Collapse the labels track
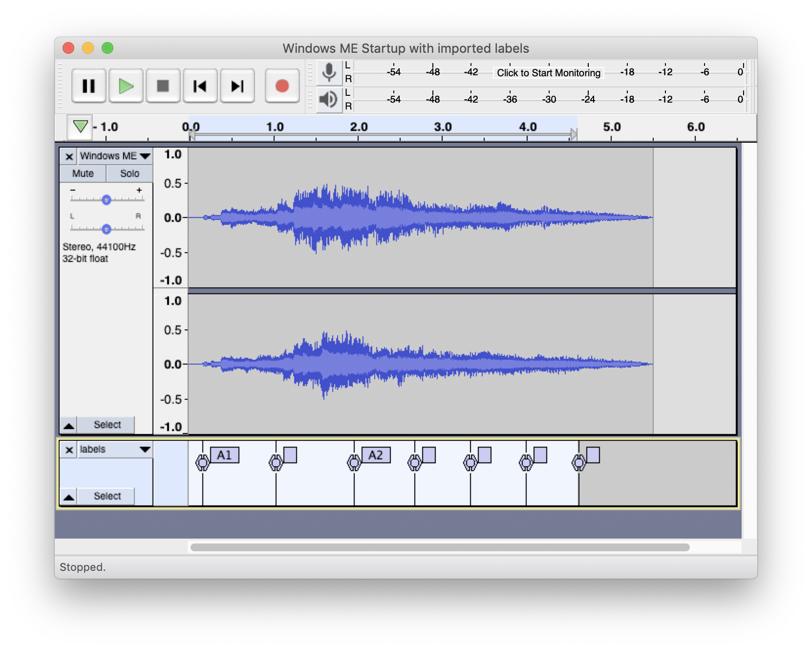 click(x=69, y=497)
